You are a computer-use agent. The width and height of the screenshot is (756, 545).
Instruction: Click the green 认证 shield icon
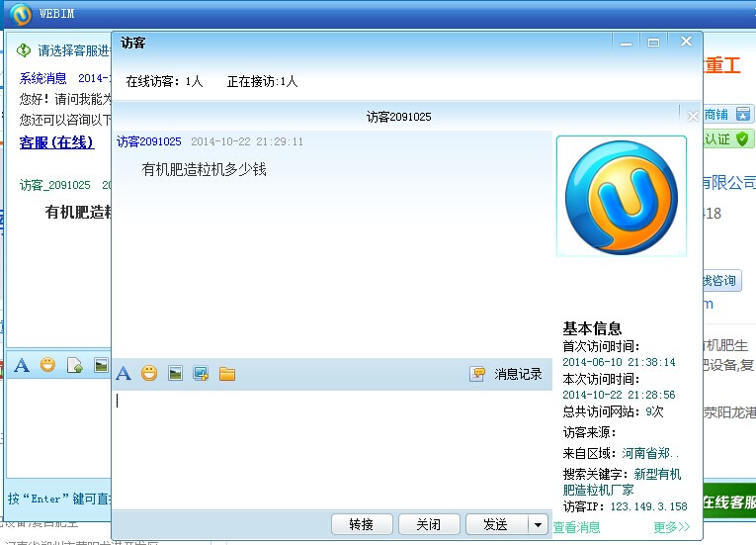click(x=742, y=139)
